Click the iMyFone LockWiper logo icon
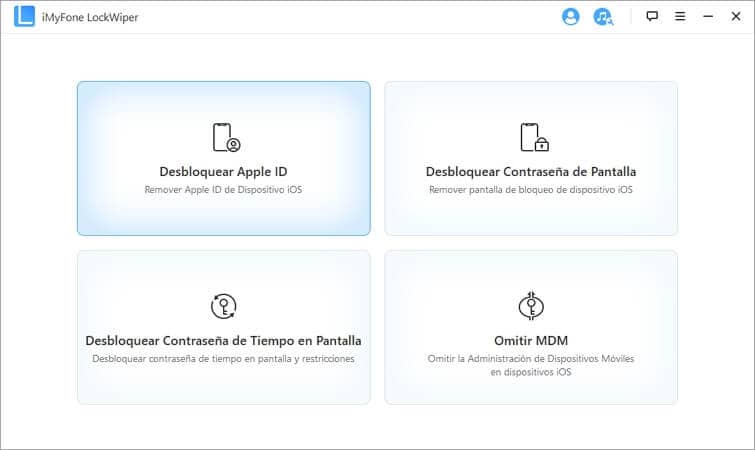 point(24,16)
